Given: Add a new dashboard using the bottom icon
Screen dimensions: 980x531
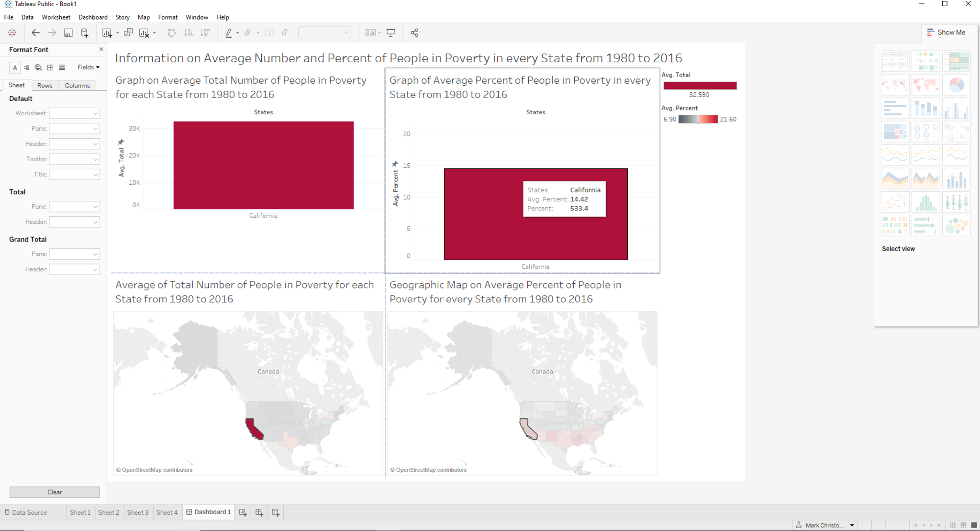Looking at the screenshot, I should (259, 512).
